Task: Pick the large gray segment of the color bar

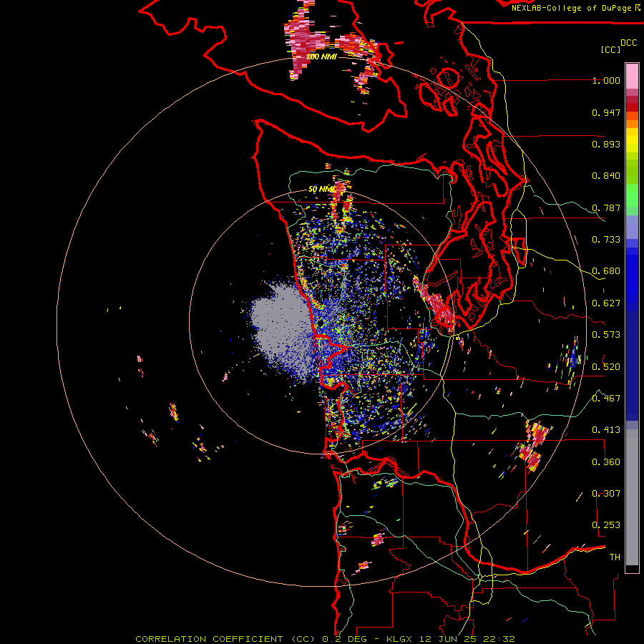Action: click(632, 497)
